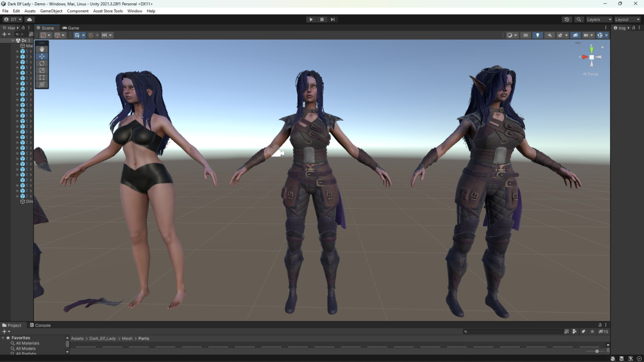644x362 pixels.
Task: Click the cloud services icon
Action: [30, 19]
